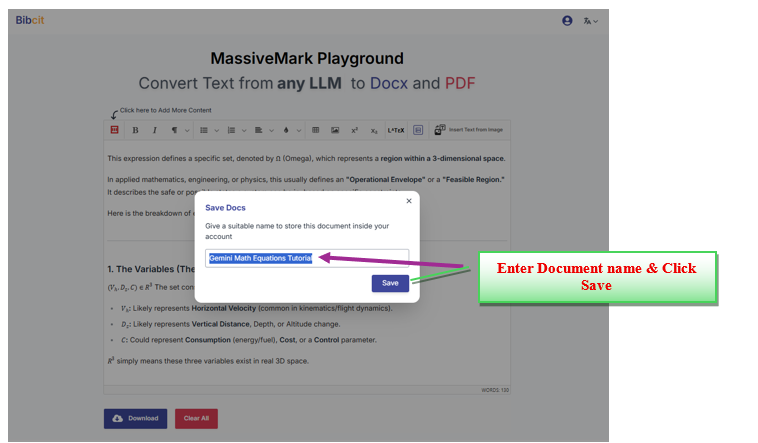The image size is (758, 443).
Task: Click the red Add More Content icon
Action: (x=114, y=130)
